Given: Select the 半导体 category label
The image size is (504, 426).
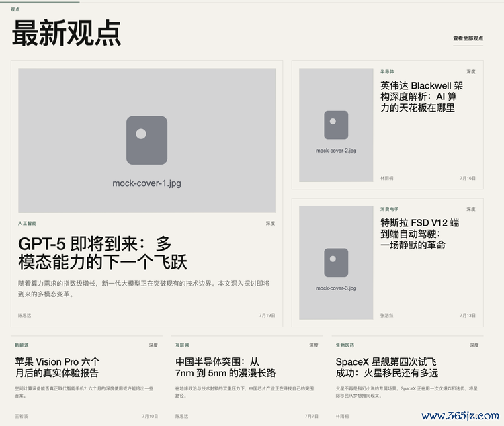Looking at the screenshot, I should point(387,71).
